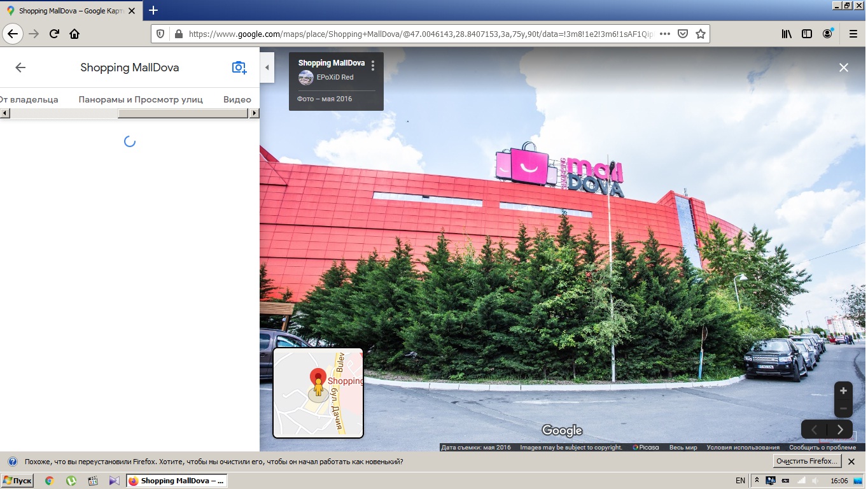Click the minimap thumbnail
Viewport: 868px width, 489px height.
coord(318,393)
